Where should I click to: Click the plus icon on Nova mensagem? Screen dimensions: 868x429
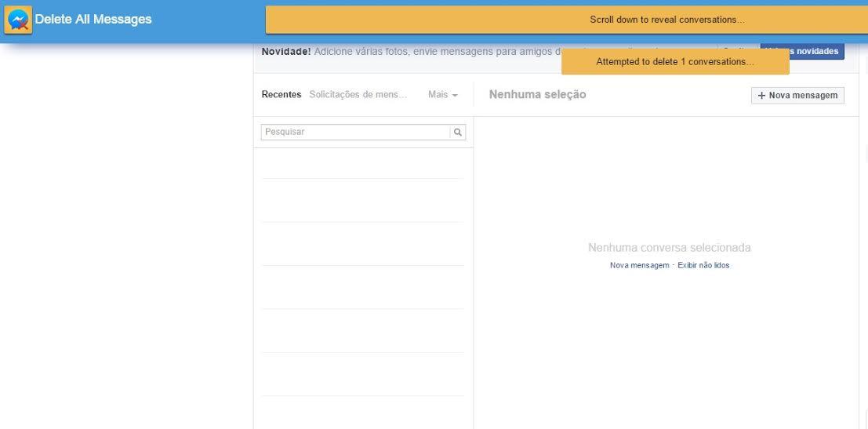click(x=761, y=96)
